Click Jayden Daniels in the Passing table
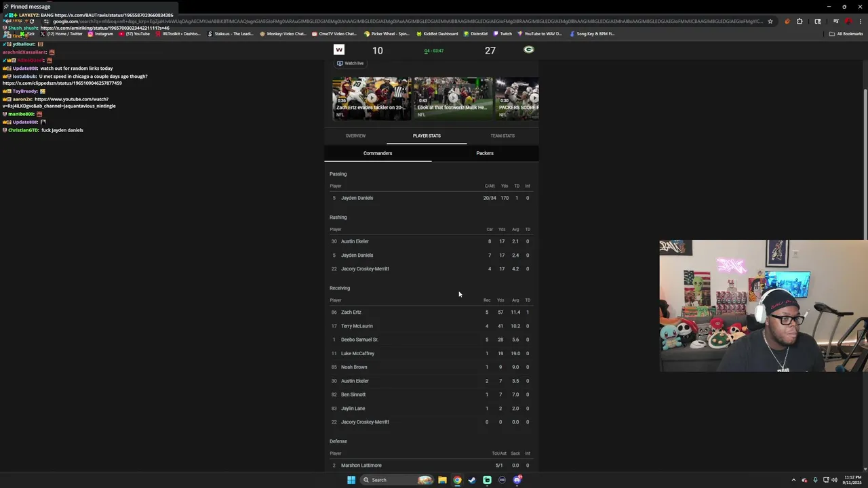The image size is (868, 488). tap(357, 198)
